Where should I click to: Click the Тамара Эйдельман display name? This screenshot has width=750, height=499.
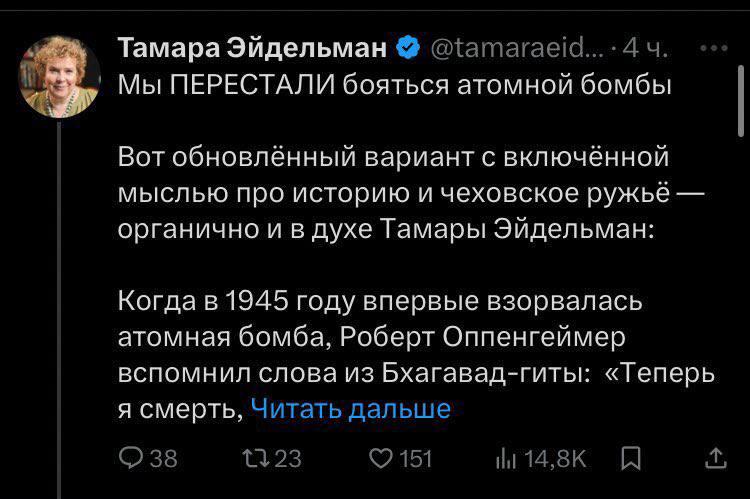pos(252,47)
